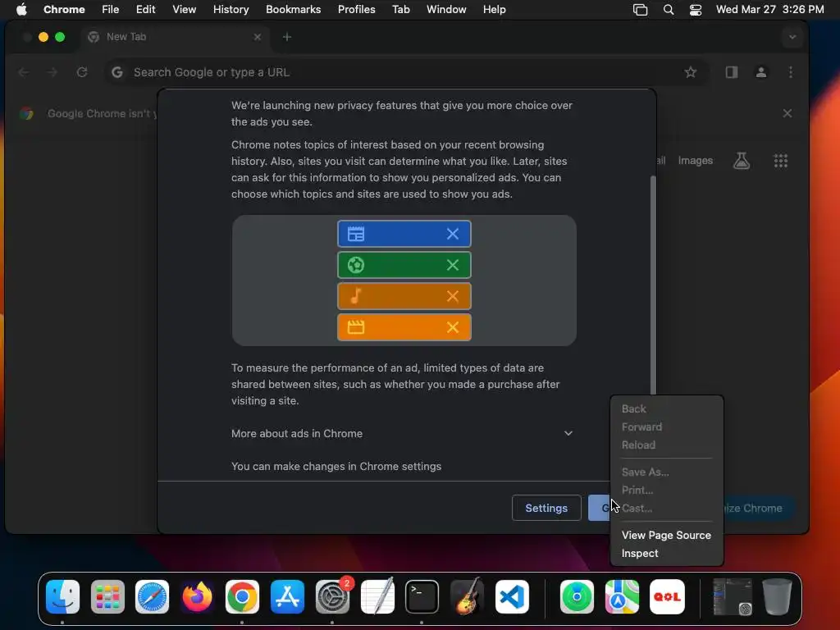Screen dimensions: 840x630
Task: Close the New Tab tab
Action: tap(258, 37)
